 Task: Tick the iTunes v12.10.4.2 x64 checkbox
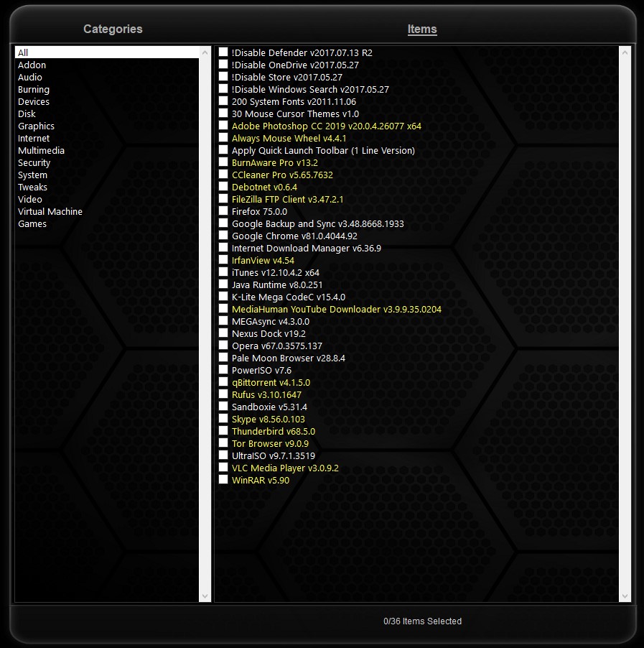click(x=223, y=272)
